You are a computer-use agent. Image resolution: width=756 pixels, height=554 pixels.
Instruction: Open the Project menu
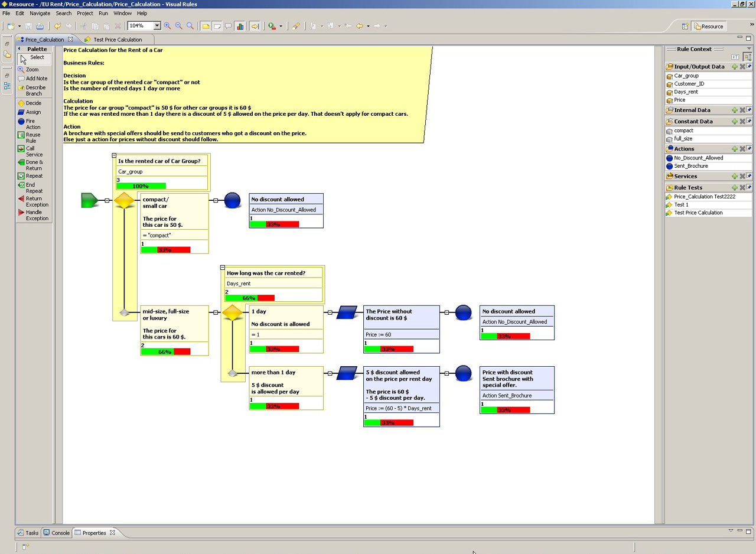(x=84, y=13)
